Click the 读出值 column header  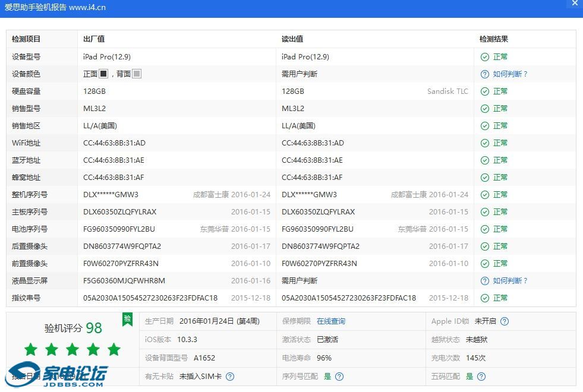pyautogui.click(x=292, y=39)
